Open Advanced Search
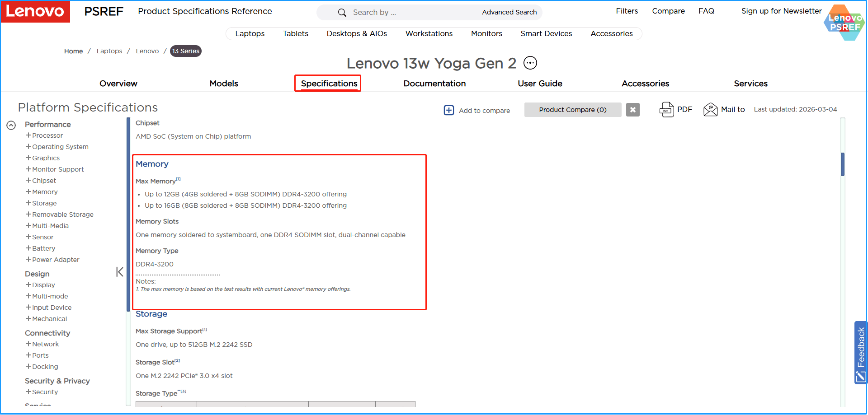 (x=509, y=12)
